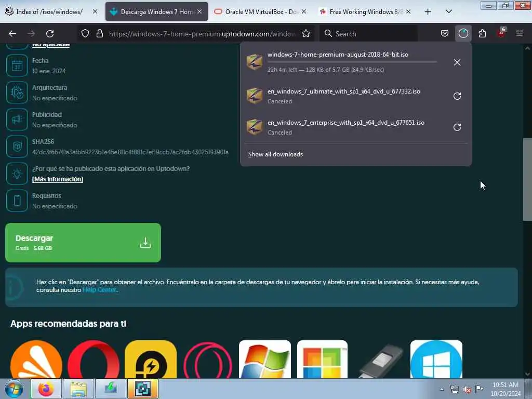Viewport: 532px width, 399px height.
Task: Click the green Descargar button
Action: pos(83,243)
